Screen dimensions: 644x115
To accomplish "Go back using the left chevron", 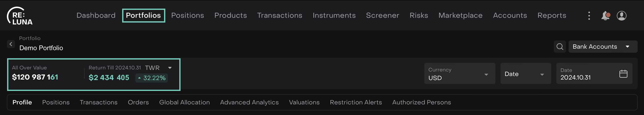I will pyautogui.click(x=11, y=44).
